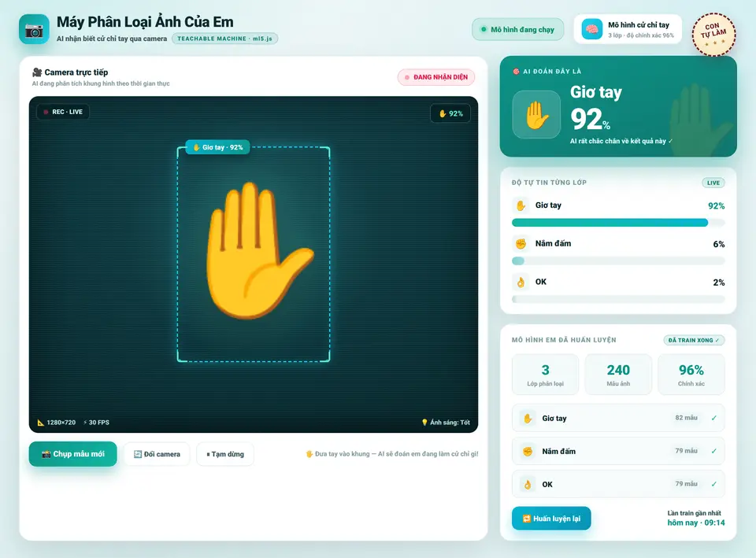The width and height of the screenshot is (756, 558).
Task: Click the Giơ tay confidence progress bar
Action: [x=618, y=223]
